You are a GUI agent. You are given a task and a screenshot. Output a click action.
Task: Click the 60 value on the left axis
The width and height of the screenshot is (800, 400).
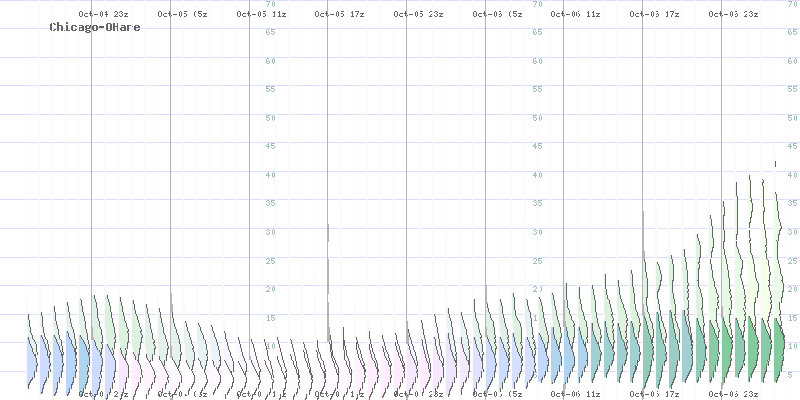click(x=270, y=61)
